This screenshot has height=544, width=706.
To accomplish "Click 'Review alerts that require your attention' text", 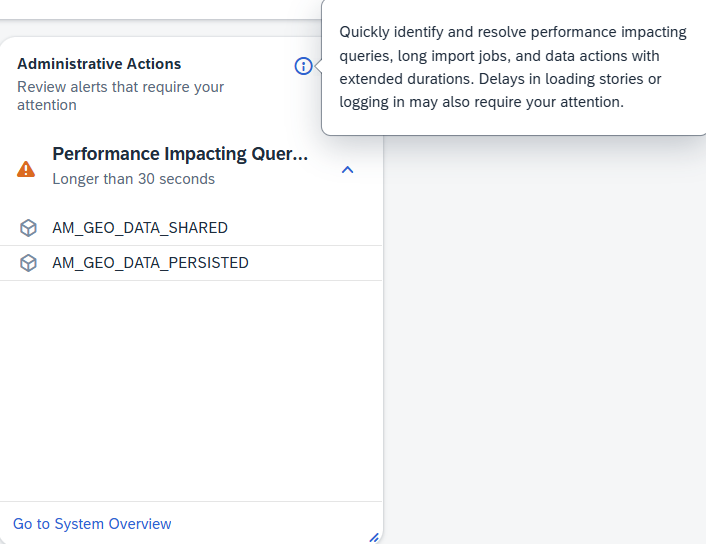I will (x=120, y=95).
